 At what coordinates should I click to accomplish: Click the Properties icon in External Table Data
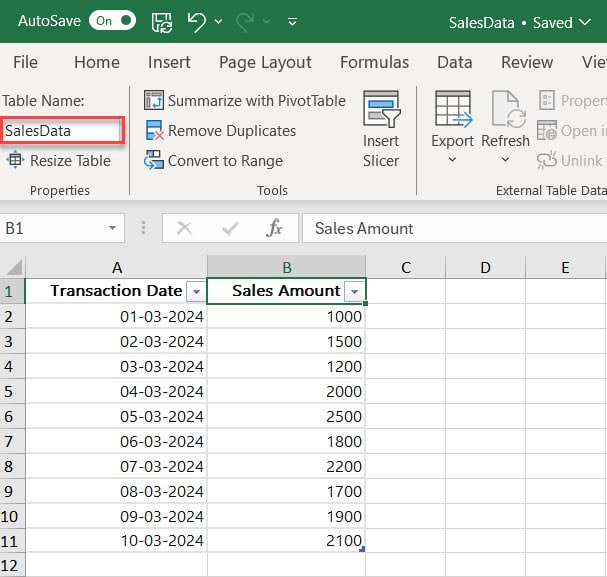547,100
